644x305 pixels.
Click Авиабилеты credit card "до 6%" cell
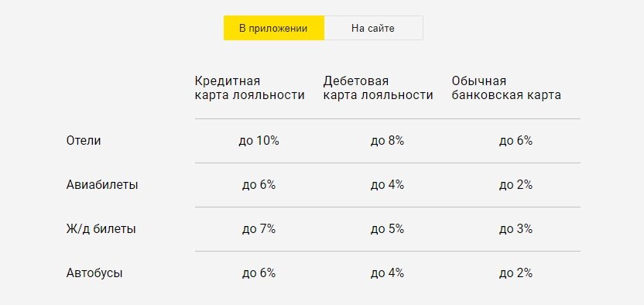point(259,185)
